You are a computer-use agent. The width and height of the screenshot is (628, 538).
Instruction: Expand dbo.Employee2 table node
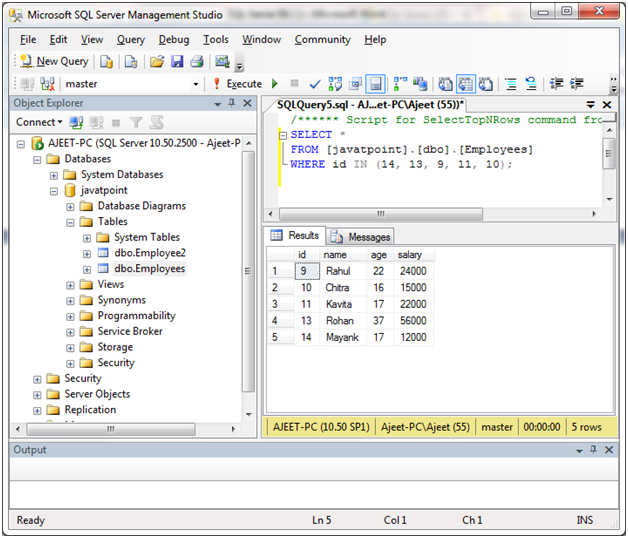click(x=87, y=254)
